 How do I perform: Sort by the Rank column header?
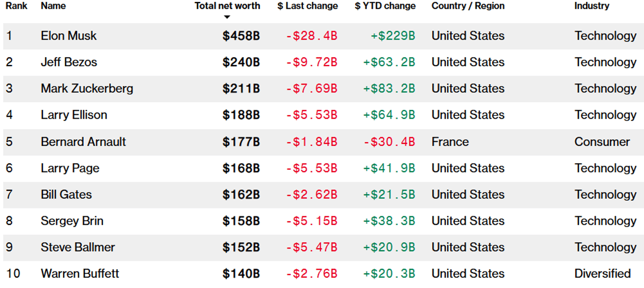click(x=16, y=6)
